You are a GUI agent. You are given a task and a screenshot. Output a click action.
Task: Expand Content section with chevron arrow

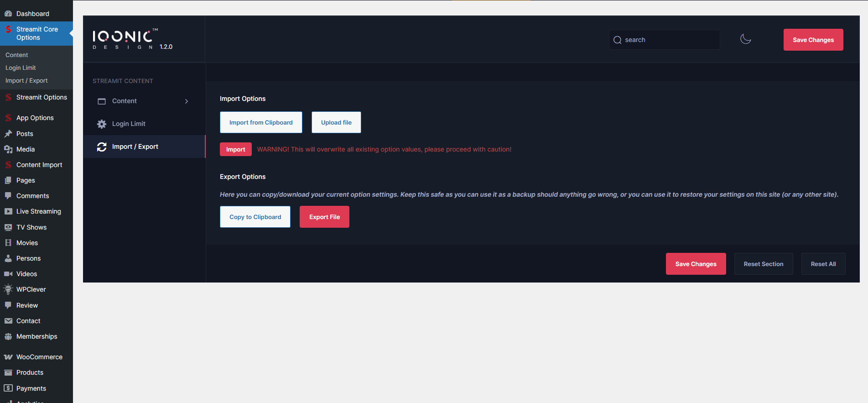187,101
